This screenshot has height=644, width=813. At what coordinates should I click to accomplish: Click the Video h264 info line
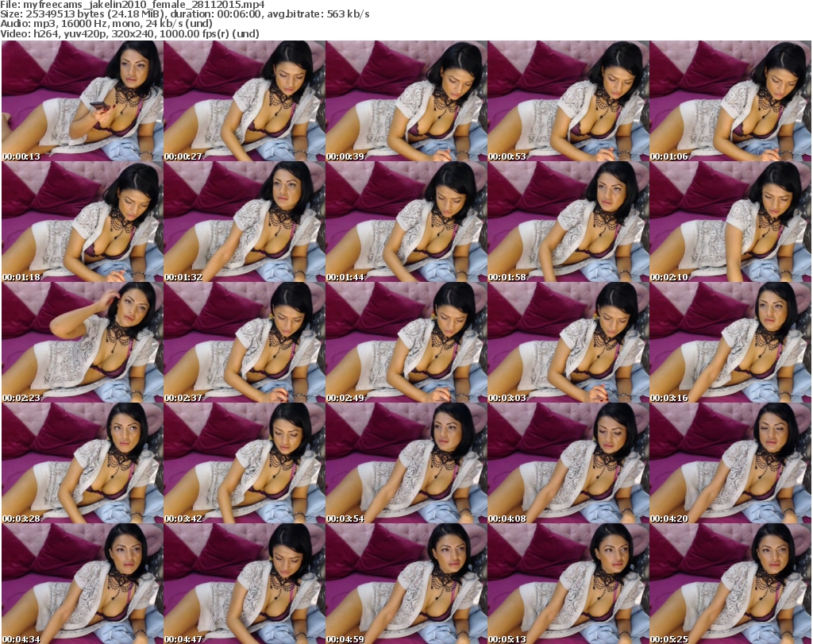129,33
